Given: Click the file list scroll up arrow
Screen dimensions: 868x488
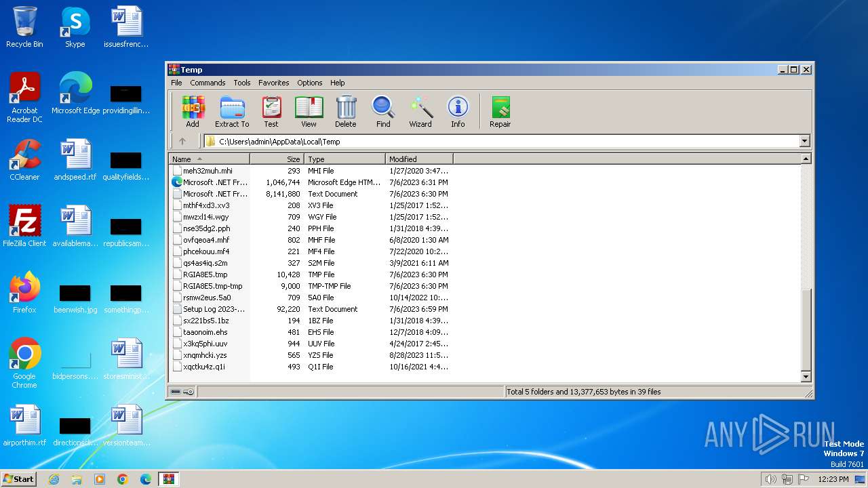Looking at the screenshot, I should tap(806, 159).
